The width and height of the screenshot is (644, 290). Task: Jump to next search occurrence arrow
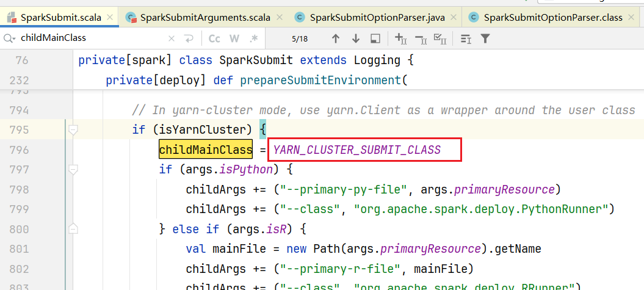coord(356,38)
